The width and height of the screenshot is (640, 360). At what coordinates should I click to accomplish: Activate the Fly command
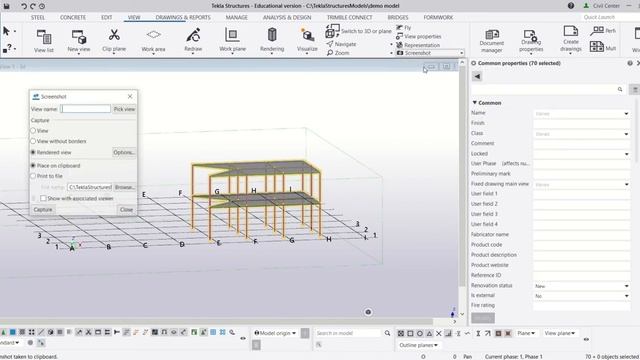coord(404,27)
